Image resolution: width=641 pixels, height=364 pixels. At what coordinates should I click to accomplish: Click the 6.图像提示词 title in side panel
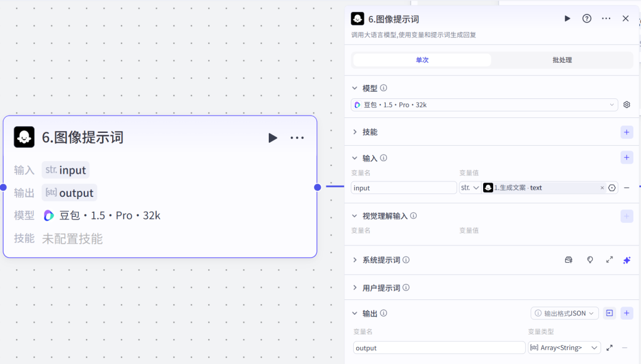click(394, 19)
